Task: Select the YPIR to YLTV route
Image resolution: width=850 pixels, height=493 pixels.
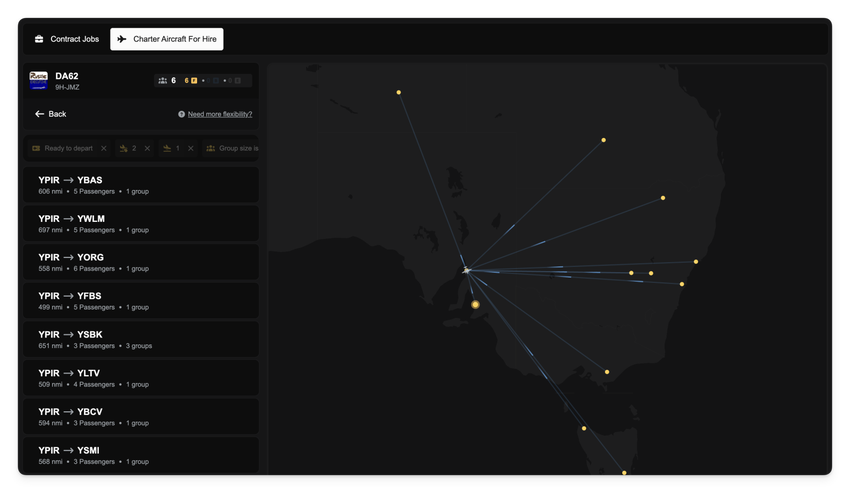Action: pyautogui.click(x=141, y=378)
